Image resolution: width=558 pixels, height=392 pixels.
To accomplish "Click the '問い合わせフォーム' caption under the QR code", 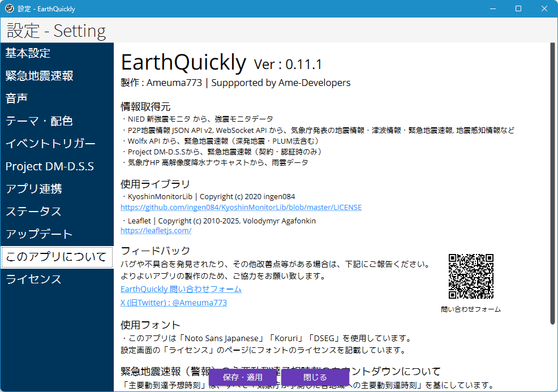I will click(471, 309).
